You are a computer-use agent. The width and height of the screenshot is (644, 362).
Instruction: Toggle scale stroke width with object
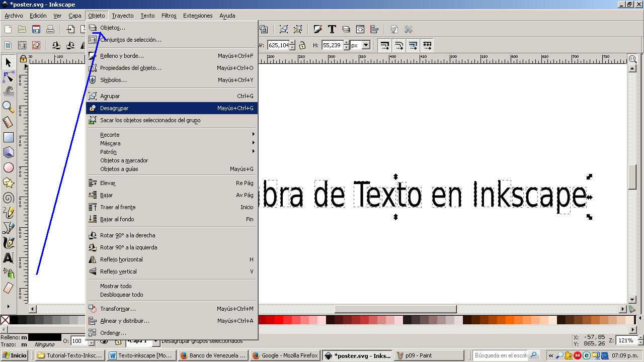pos(384,45)
